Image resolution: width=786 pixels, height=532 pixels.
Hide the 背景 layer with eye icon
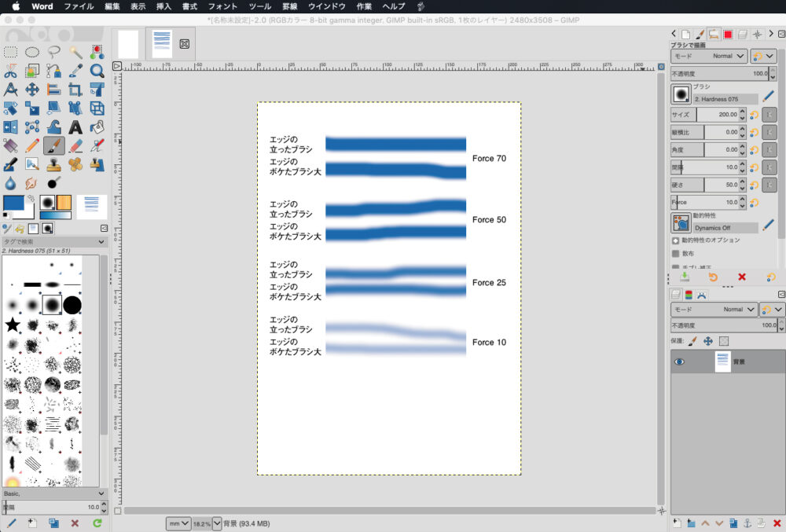(x=680, y=361)
